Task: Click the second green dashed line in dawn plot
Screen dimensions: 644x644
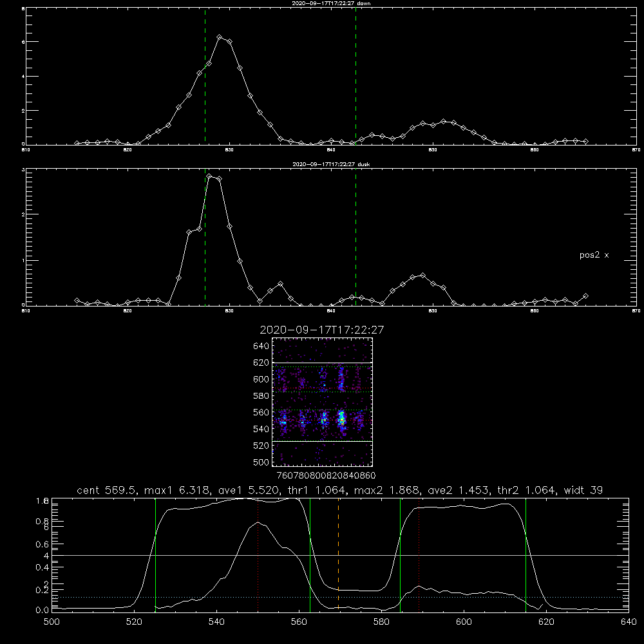Action: 355,77
